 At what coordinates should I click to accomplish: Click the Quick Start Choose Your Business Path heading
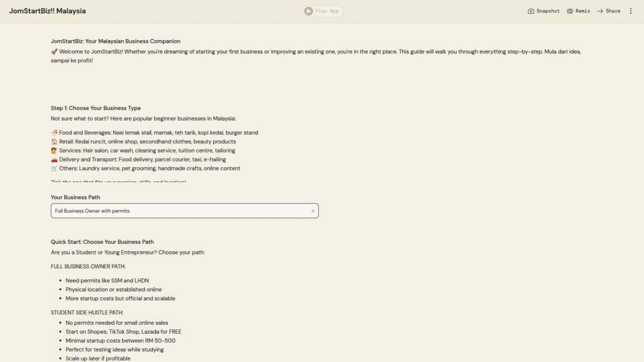click(x=102, y=242)
